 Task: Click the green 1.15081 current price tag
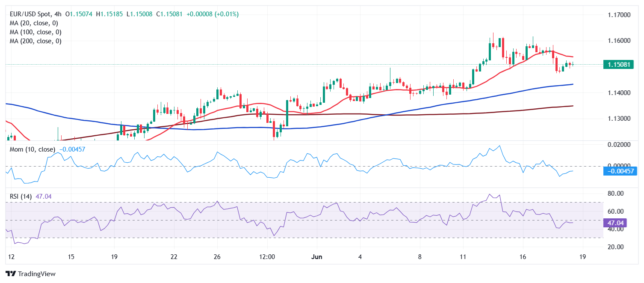click(x=618, y=65)
